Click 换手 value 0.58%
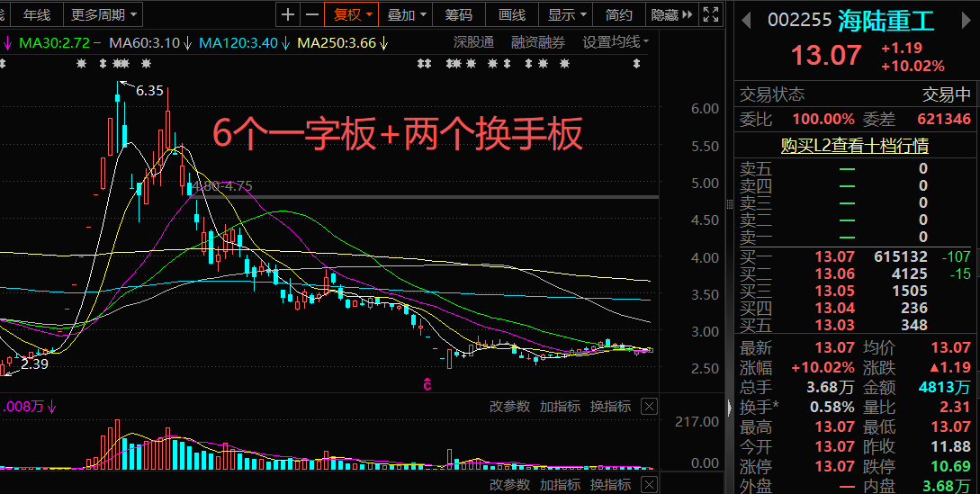Image resolution: width=980 pixels, height=494 pixels. pyautogui.click(x=832, y=407)
